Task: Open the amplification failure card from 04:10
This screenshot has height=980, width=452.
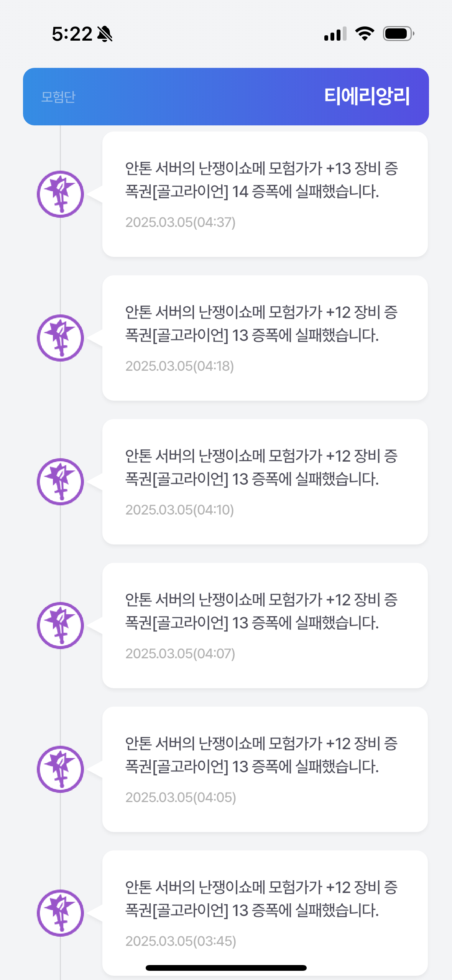Action: (x=265, y=482)
